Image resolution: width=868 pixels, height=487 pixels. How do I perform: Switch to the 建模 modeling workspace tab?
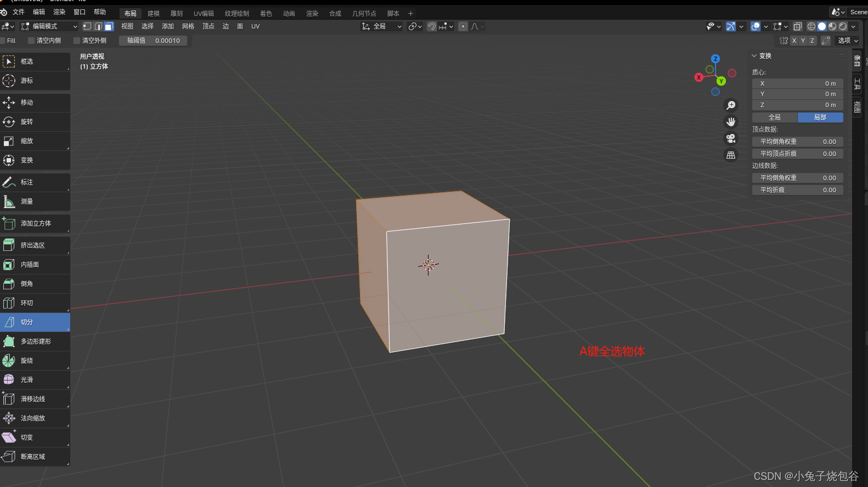click(154, 14)
